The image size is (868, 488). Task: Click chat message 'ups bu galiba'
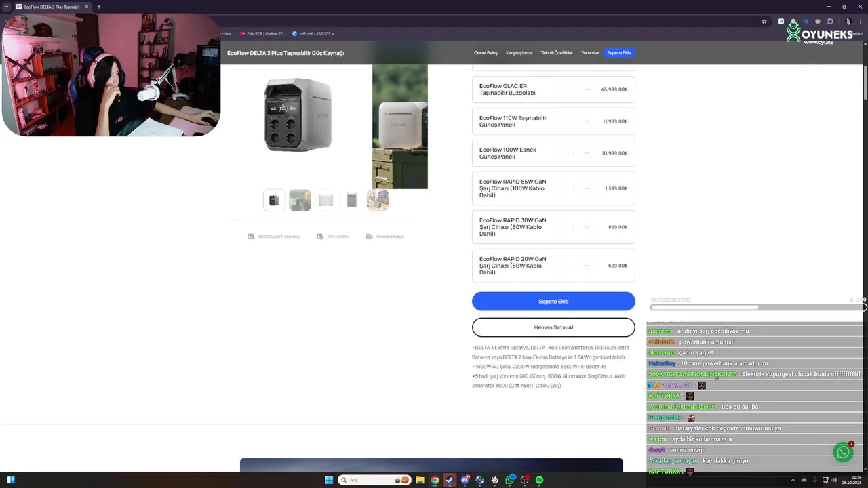[740, 407]
